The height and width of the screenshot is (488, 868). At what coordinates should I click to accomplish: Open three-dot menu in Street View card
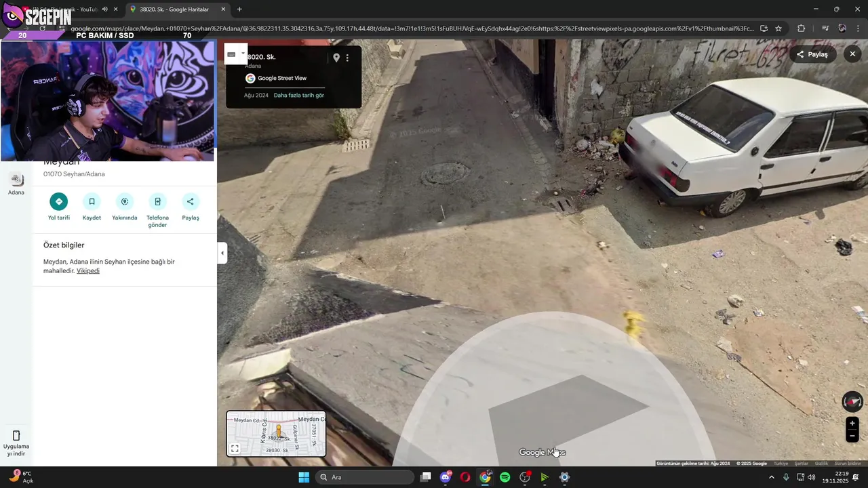(347, 58)
